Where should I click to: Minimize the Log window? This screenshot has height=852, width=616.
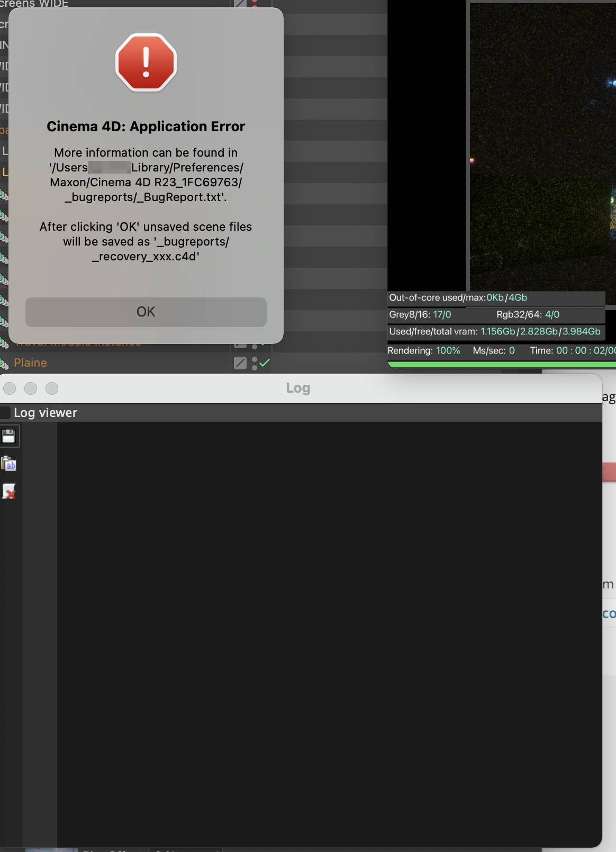pos(31,388)
